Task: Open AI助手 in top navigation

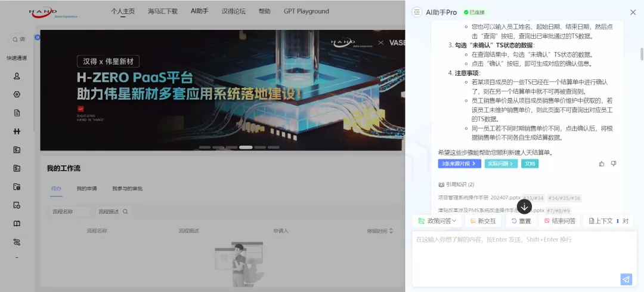Action: tap(200, 11)
